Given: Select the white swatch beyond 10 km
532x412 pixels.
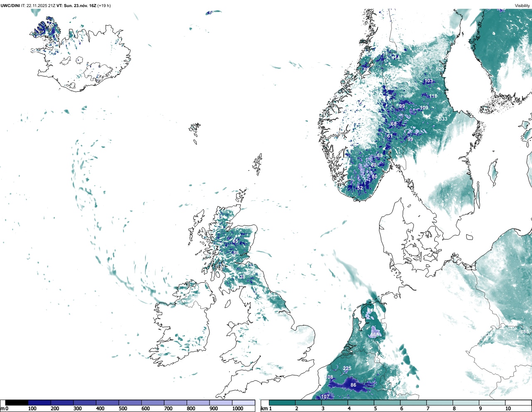Looking at the screenshot, I should 518,403.
